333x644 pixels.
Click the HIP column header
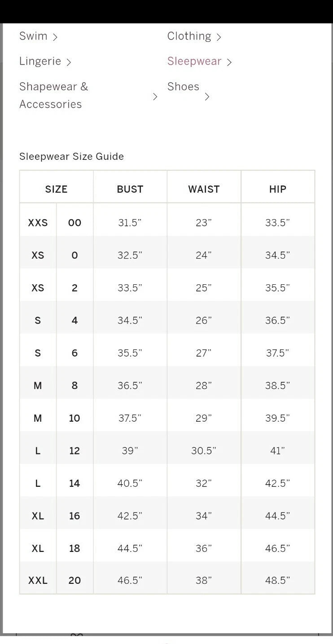pos(277,190)
